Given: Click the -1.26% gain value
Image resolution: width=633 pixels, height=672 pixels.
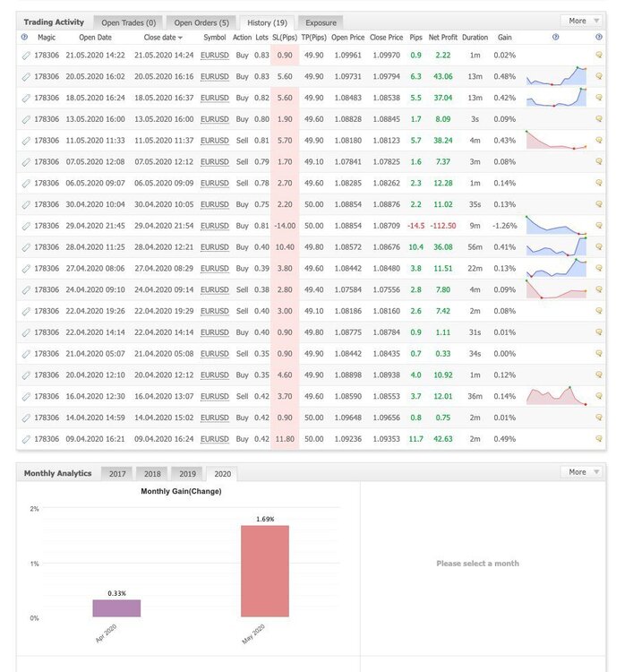Looking at the screenshot, I should (x=504, y=226).
